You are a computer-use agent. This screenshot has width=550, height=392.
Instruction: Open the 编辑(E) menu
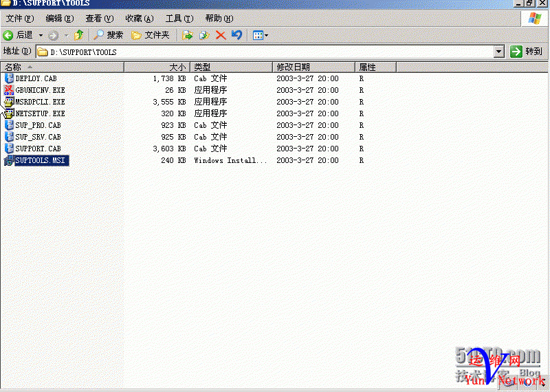pyautogui.click(x=60, y=19)
